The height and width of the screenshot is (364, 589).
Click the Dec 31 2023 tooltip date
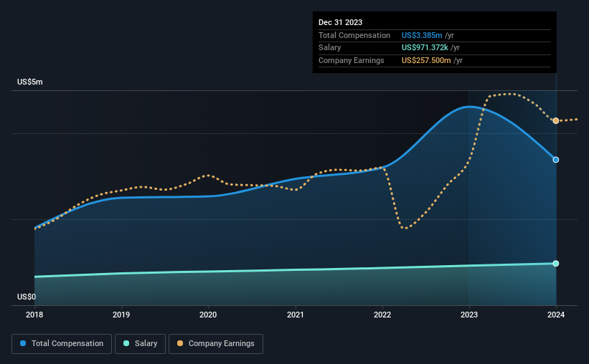click(340, 22)
